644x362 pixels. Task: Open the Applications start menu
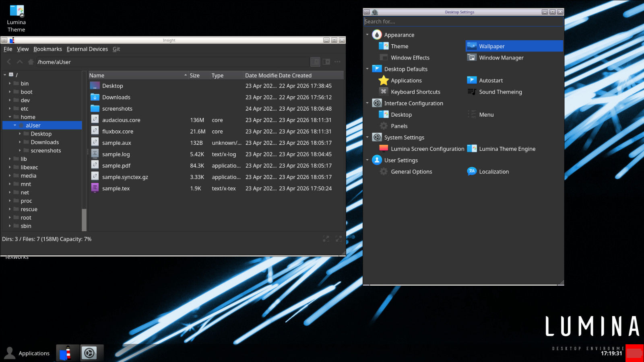27,353
